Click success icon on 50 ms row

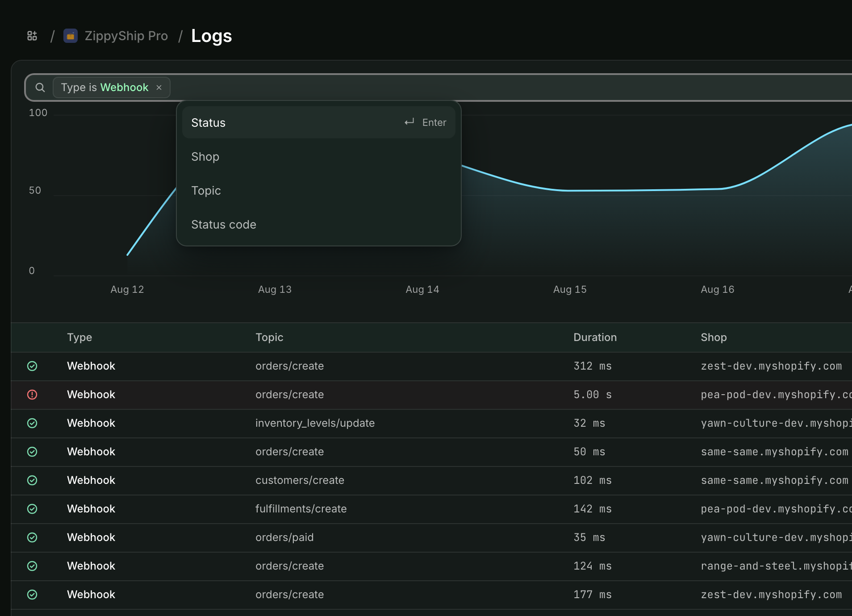pos(32,452)
